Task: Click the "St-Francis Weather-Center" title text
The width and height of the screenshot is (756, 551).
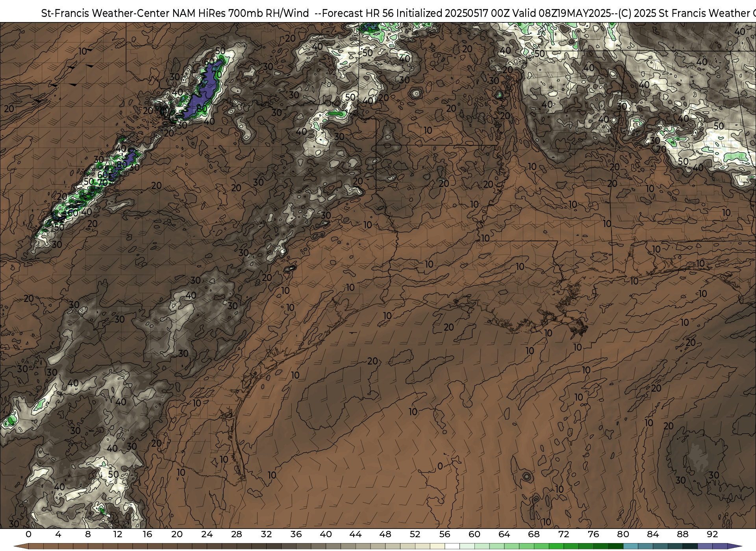Action: [106, 13]
